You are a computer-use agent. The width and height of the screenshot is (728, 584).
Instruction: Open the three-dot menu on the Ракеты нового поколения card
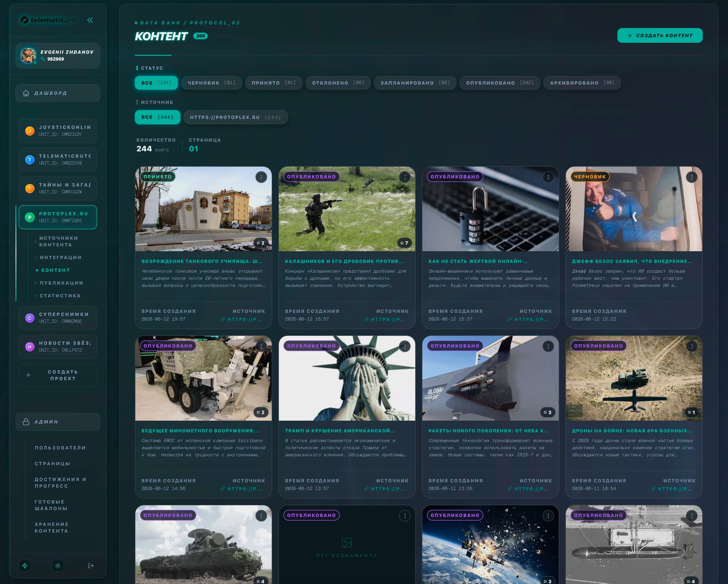pyautogui.click(x=548, y=346)
